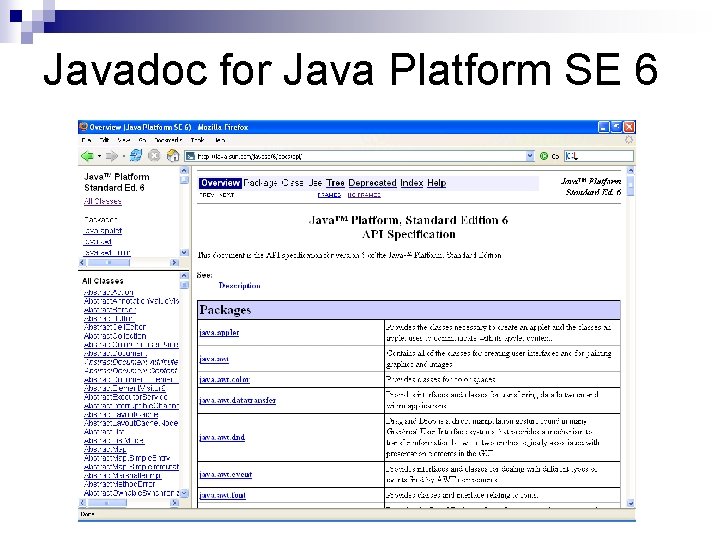Maximize the Firefox window

click(x=617, y=127)
